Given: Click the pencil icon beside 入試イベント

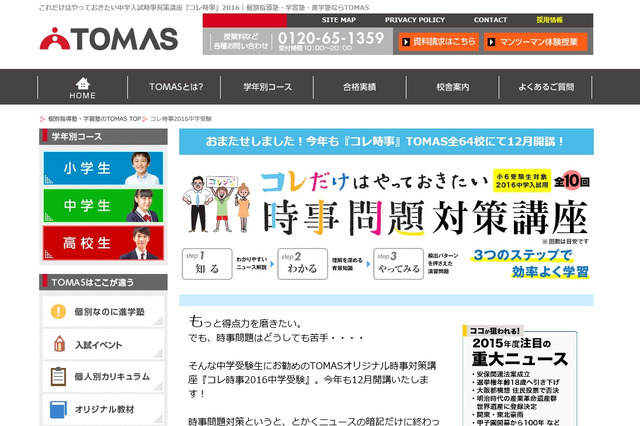Looking at the screenshot, I should tap(59, 344).
